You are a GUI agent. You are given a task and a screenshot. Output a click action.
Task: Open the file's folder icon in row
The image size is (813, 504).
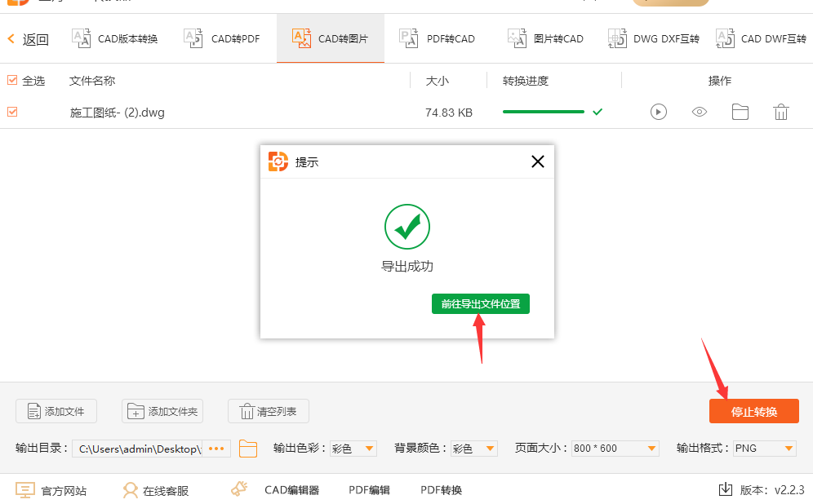click(740, 112)
